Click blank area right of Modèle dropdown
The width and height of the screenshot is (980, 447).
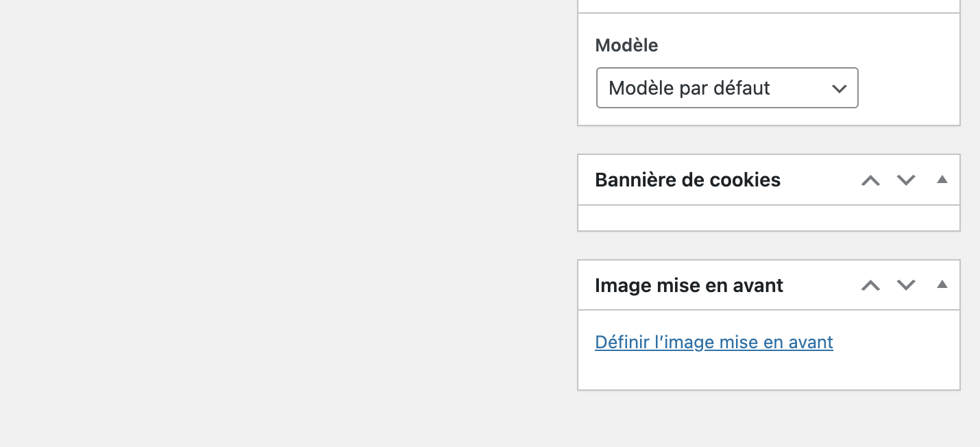[x=908, y=88]
